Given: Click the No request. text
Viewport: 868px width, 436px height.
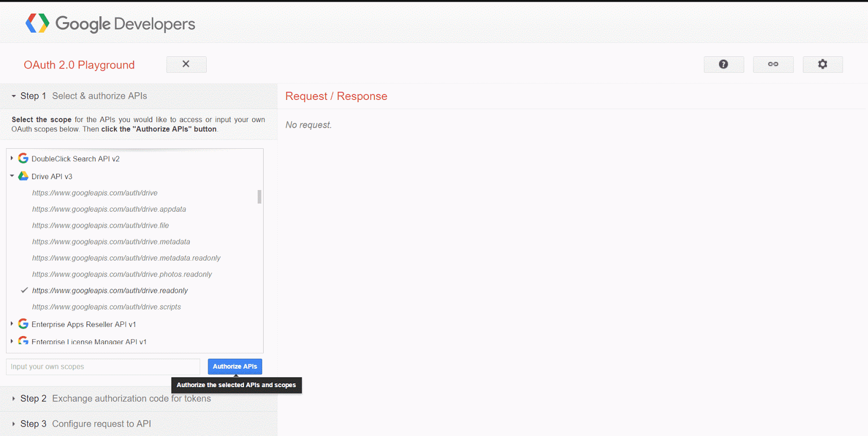Looking at the screenshot, I should point(308,125).
